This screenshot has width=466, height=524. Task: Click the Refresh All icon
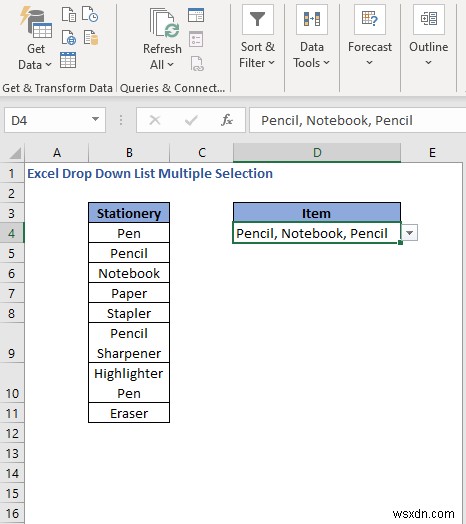click(164, 23)
